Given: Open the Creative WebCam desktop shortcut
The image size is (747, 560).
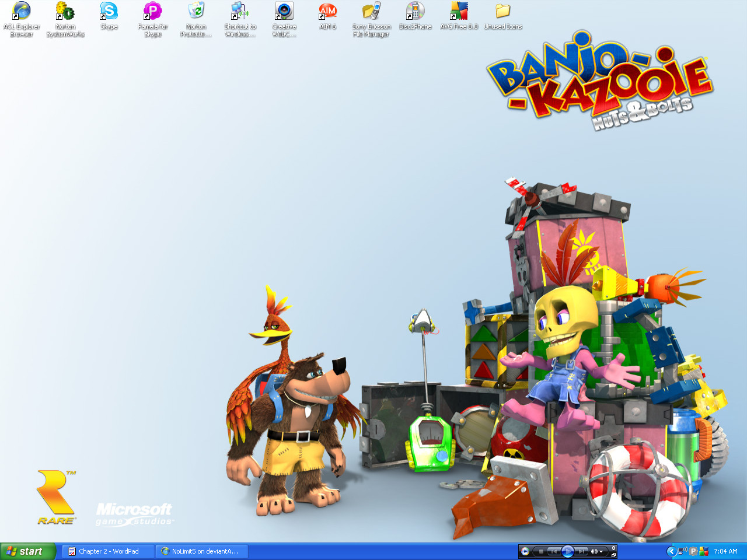Looking at the screenshot, I should [284, 19].
